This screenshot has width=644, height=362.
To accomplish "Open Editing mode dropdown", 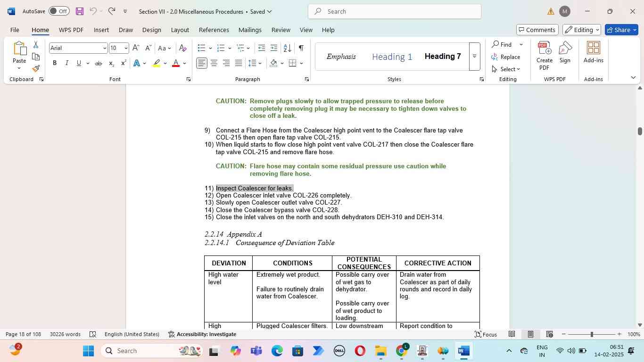I will [582, 30].
